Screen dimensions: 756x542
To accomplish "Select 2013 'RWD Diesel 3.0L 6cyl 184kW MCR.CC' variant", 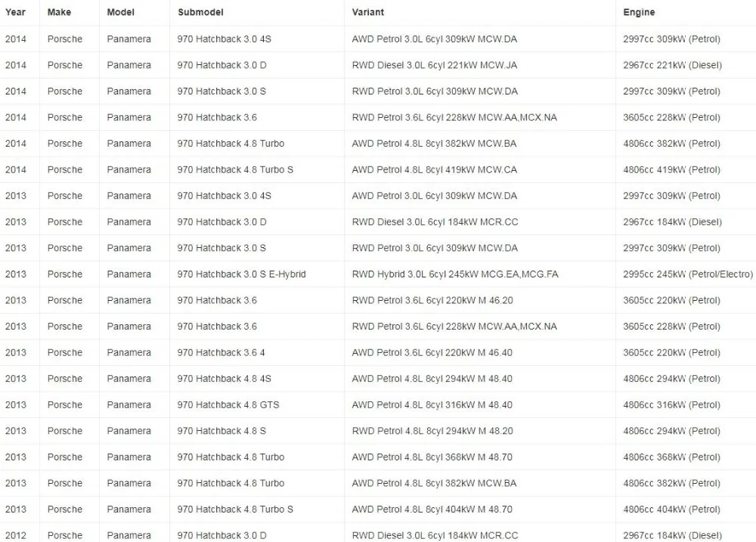I will tap(435, 221).
